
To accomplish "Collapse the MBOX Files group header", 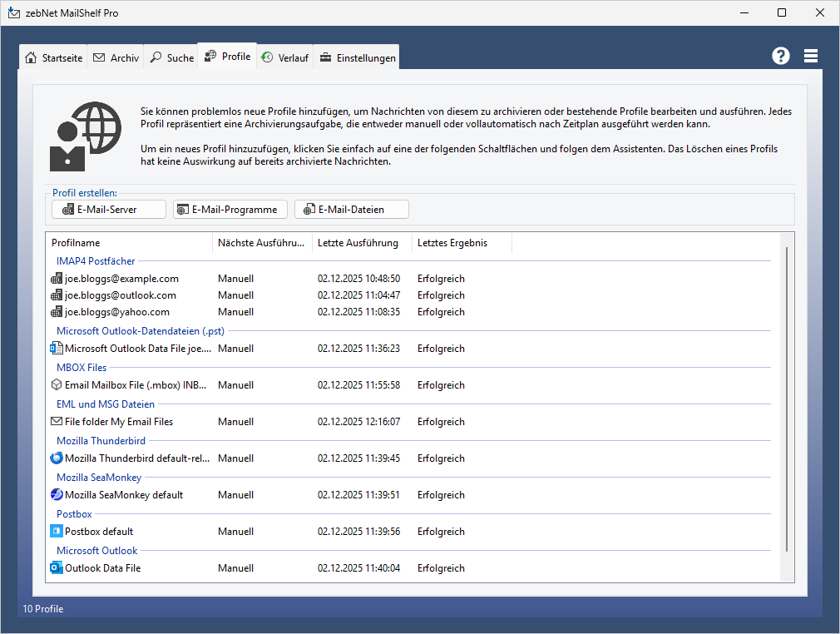I will tap(82, 367).
